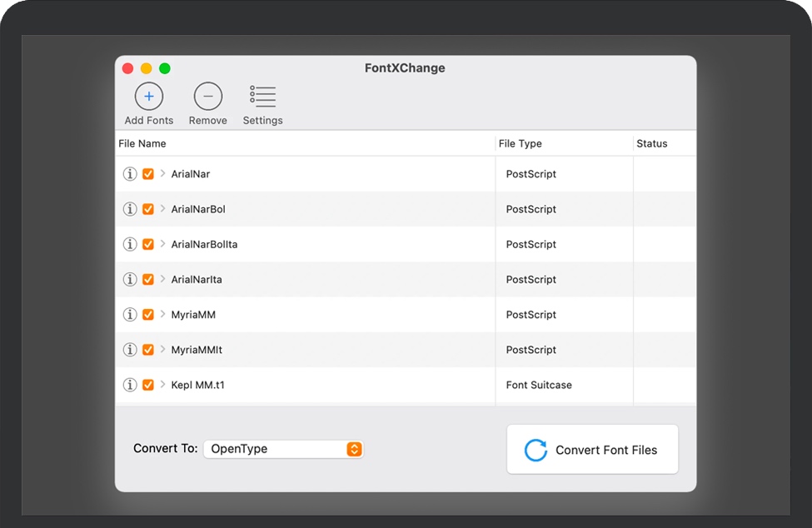Click info icon beside Kepl MM.t1
This screenshot has height=528, width=812.
pyautogui.click(x=130, y=385)
